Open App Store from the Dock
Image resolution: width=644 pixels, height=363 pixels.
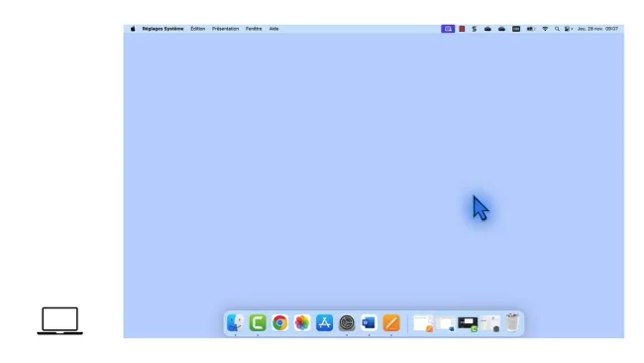point(324,322)
